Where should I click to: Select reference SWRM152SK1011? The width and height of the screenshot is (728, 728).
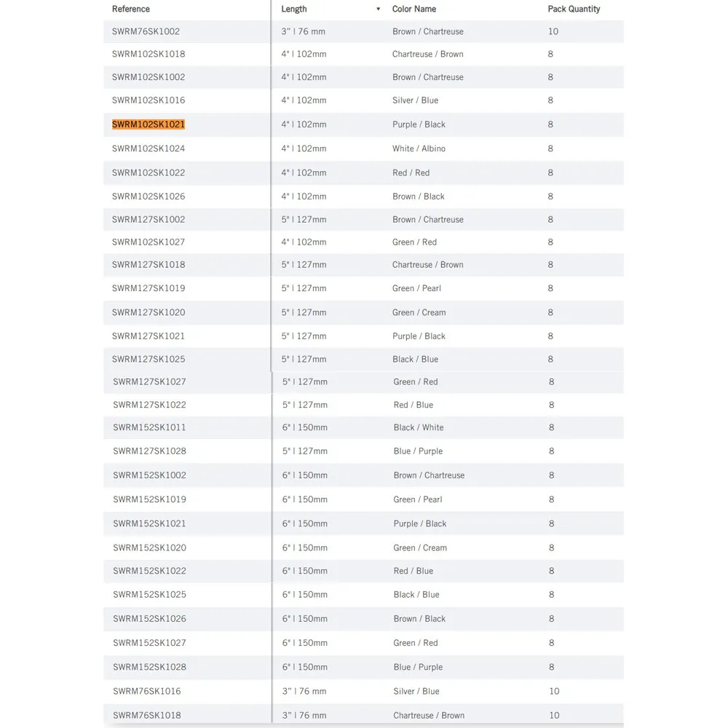click(149, 427)
